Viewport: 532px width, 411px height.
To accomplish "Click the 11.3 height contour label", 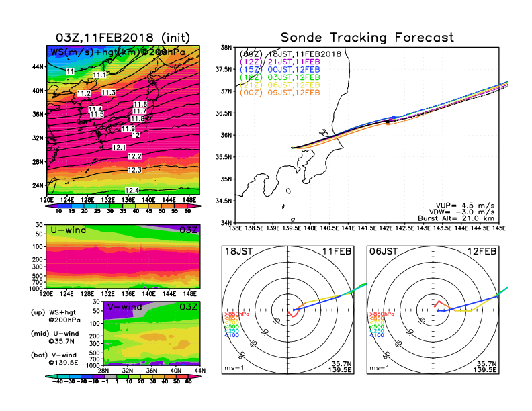I will click(109, 93).
